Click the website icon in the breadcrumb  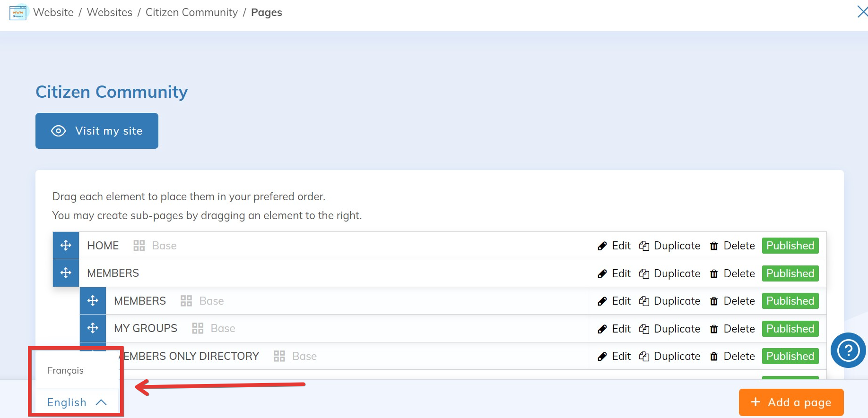(18, 12)
